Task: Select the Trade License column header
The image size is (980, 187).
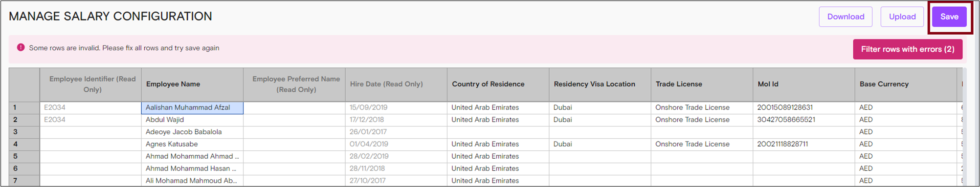Action: coord(702,84)
